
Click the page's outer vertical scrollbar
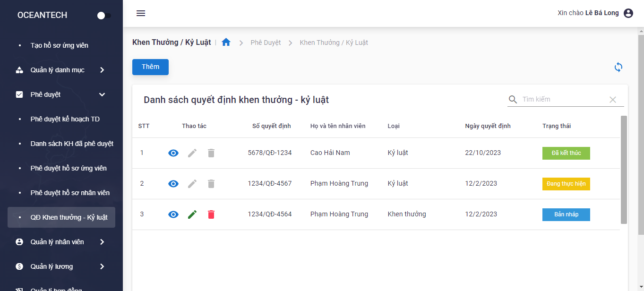click(641, 135)
